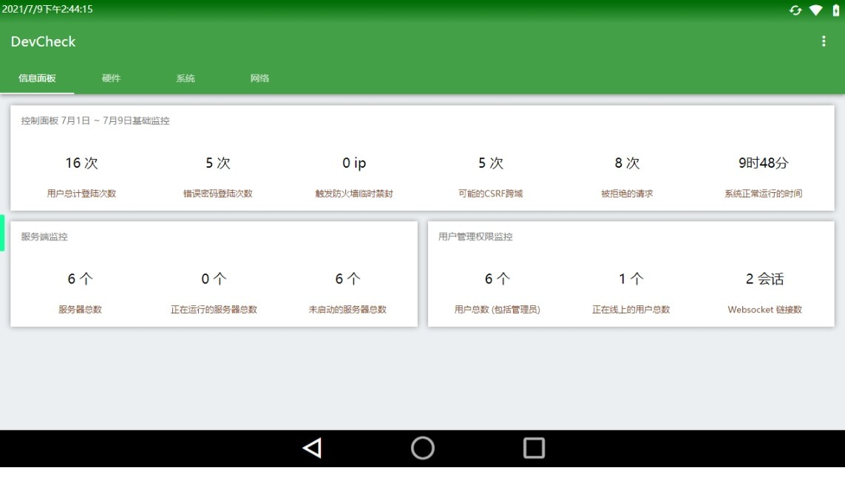Click the 用户总数 (包括管理员) label
The image size is (845, 504).
[497, 309]
